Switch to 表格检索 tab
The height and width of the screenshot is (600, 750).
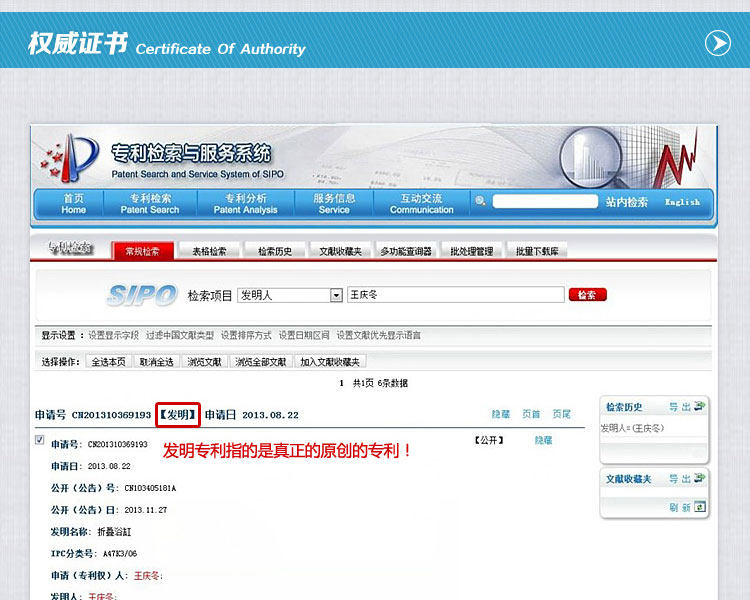pyautogui.click(x=209, y=251)
